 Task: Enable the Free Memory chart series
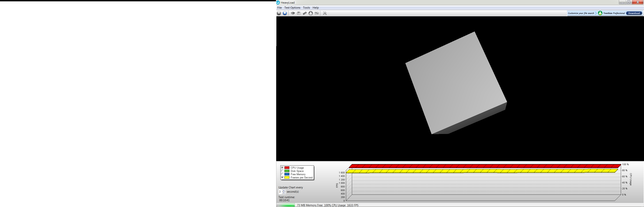click(282, 174)
